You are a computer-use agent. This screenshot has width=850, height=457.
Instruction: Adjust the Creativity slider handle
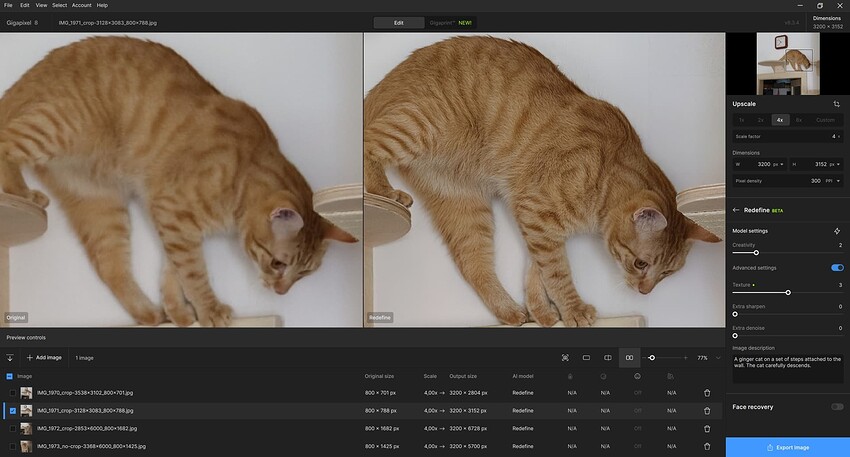[x=756, y=253]
